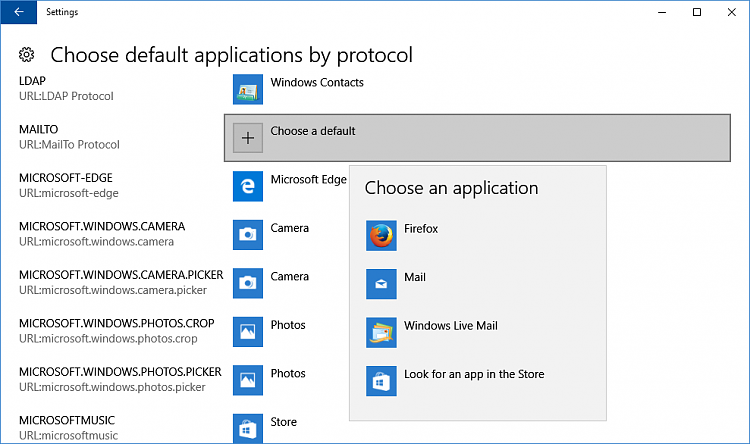This screenshot has width=750, height=444.
Task: Select the Firefox icon in the application popup
Action: pyautogui.click(x=381, y=235)
